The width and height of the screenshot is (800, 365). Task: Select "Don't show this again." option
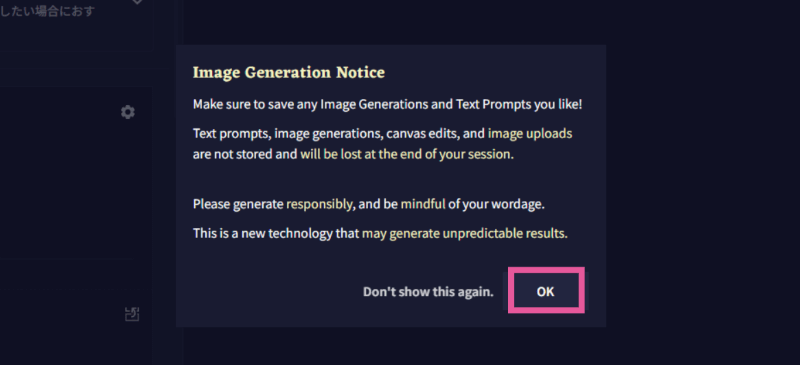tap(428, 292)
